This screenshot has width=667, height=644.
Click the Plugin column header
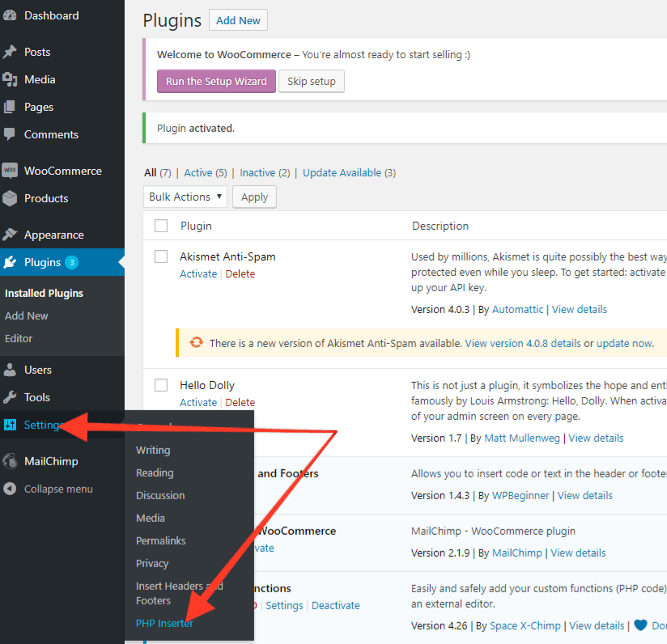(x=196, y=226)
